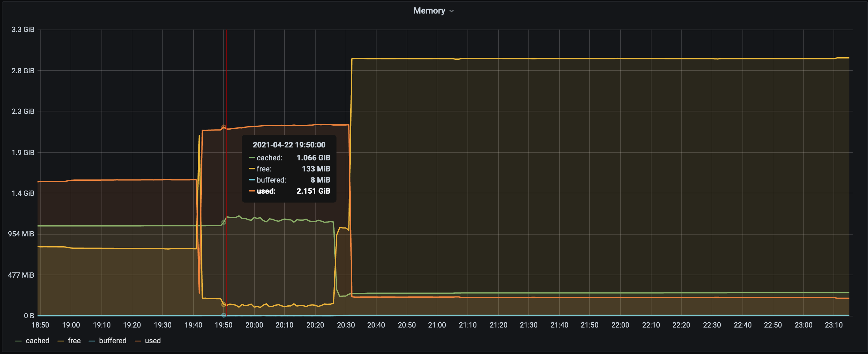Open the Memory panel title dropdown
The width and height of the screenshot is (868, 354).
coord(429,11)
